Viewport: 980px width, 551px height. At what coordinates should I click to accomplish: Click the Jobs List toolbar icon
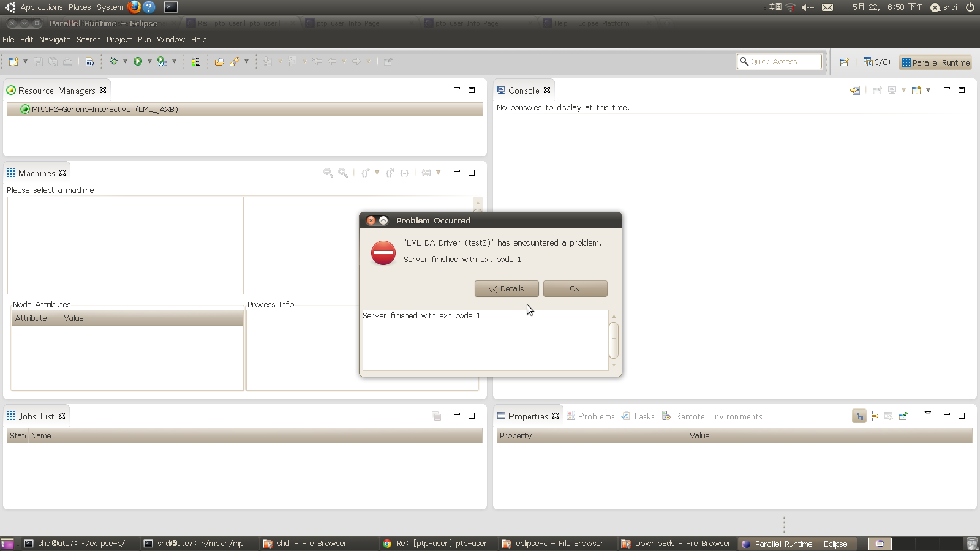pos(437,416)
